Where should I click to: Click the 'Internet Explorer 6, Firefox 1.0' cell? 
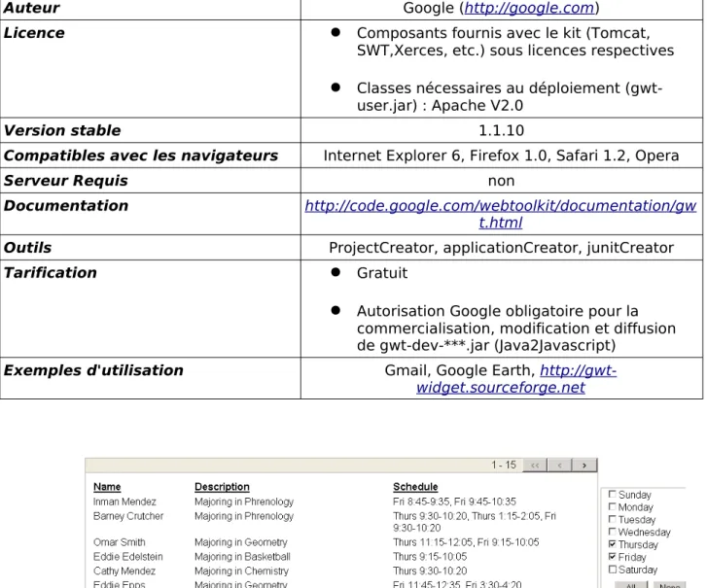502,156
